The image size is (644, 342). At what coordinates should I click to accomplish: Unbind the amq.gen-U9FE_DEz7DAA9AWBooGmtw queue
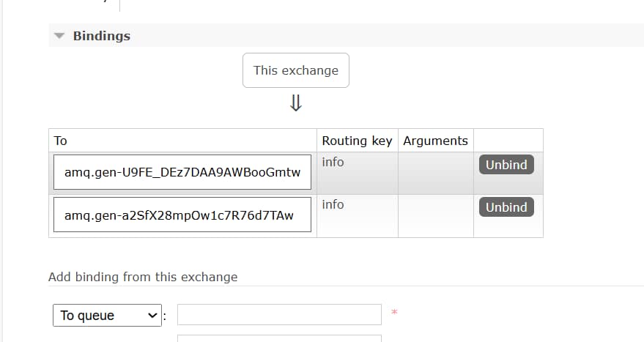point(506,165)
